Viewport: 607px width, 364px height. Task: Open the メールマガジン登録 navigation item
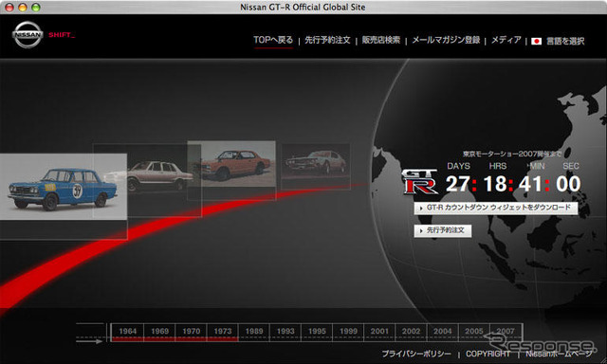click(x=446, y=40)
